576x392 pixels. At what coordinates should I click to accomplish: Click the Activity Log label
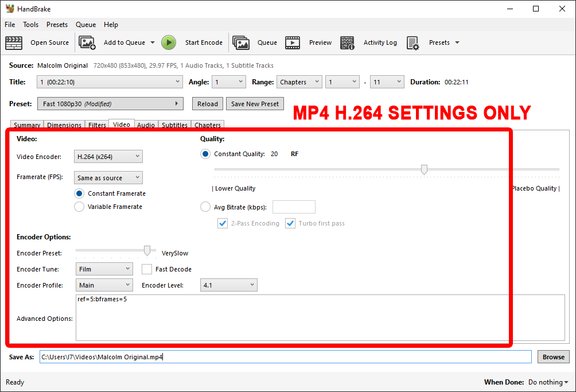point(380,42)
